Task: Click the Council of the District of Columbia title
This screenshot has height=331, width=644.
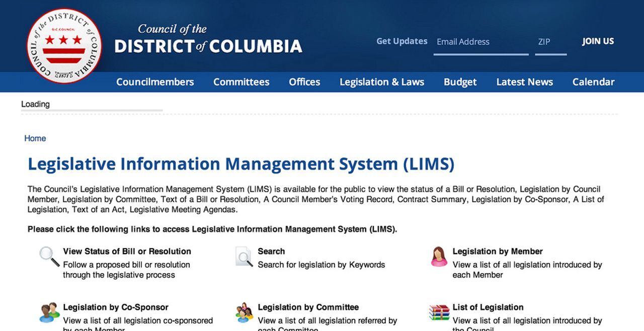Action: click(x=208, y=39)
